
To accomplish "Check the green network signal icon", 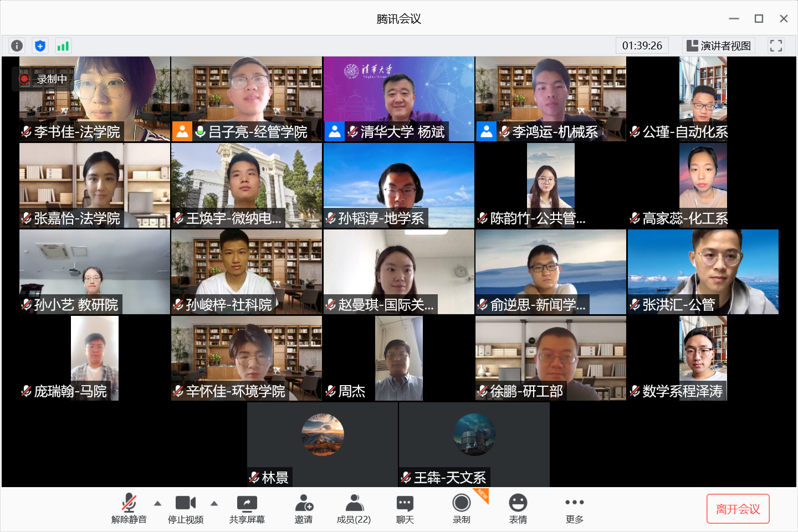I will pos(63,46).
